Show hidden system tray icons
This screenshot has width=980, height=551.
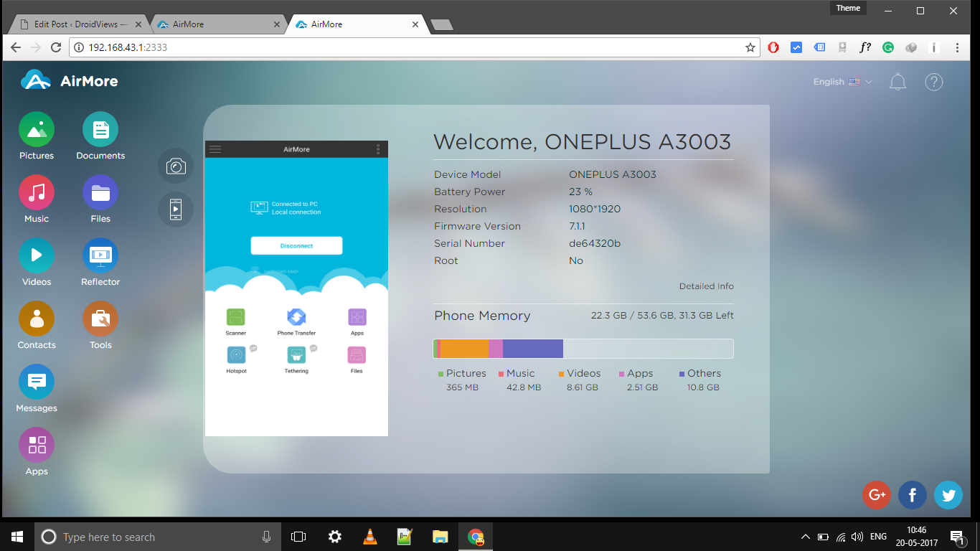click(806, 537)
